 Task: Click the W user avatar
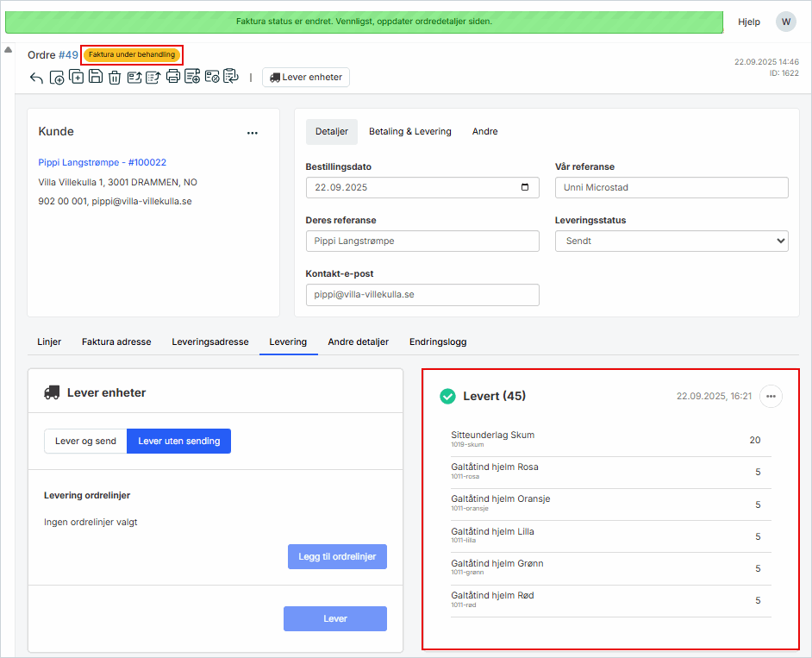pyautogui.click(x=785, y=22)
